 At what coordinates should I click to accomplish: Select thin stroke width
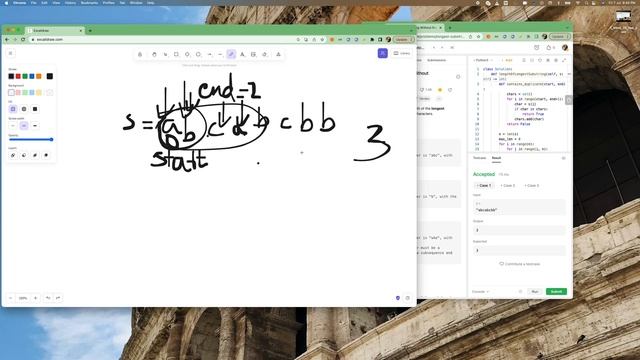point(13,126)
